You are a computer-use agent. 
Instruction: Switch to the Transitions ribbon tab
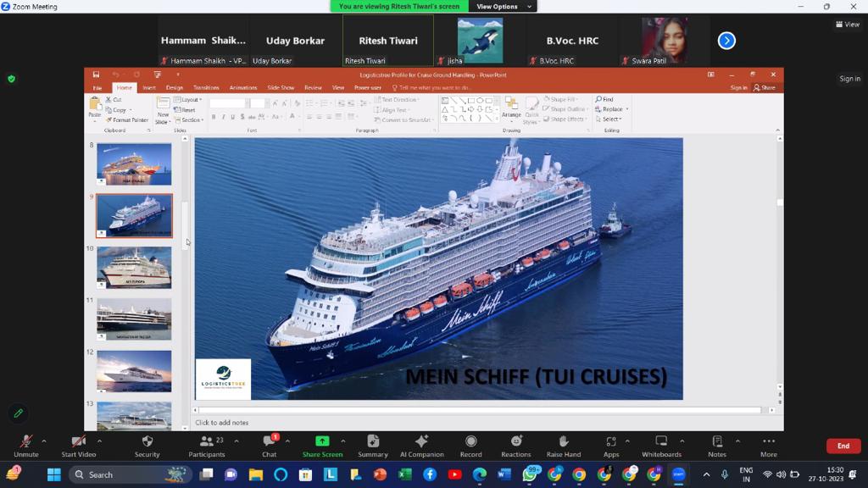tap(206, 88)
